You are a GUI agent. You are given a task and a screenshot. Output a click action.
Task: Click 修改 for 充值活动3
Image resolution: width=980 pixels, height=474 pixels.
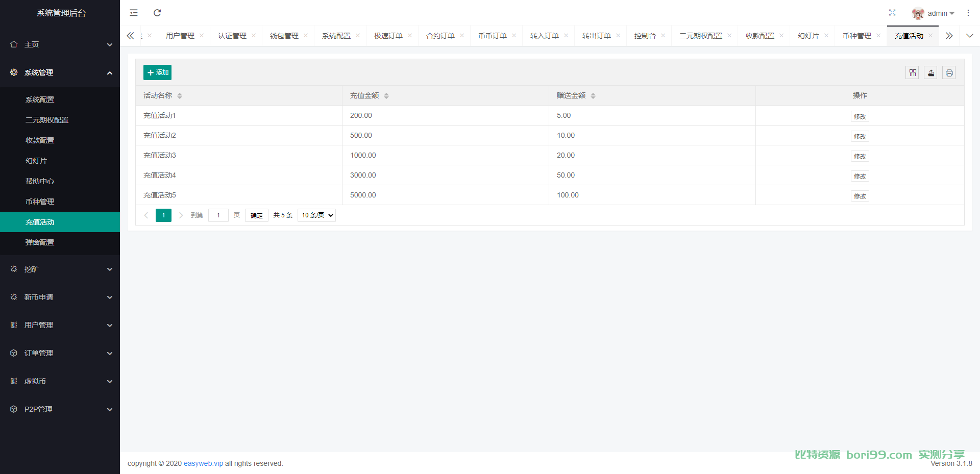click(x=860, y=156)
